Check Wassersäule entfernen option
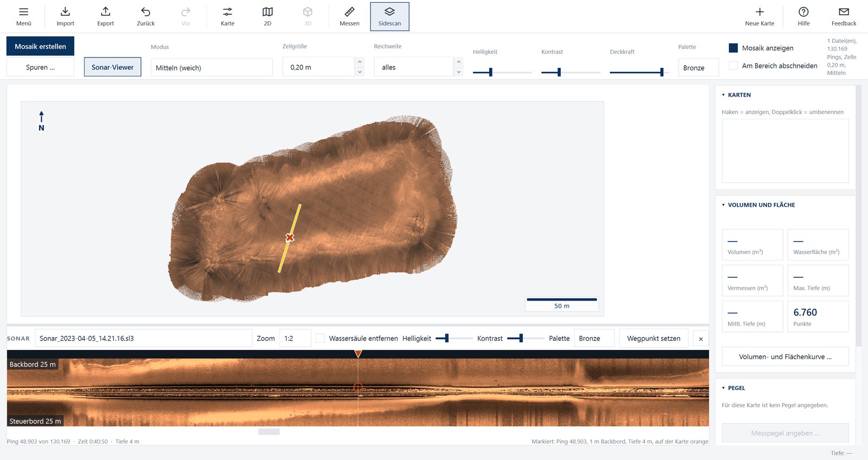This screenshot has height=460, width=868. (321, 338)
